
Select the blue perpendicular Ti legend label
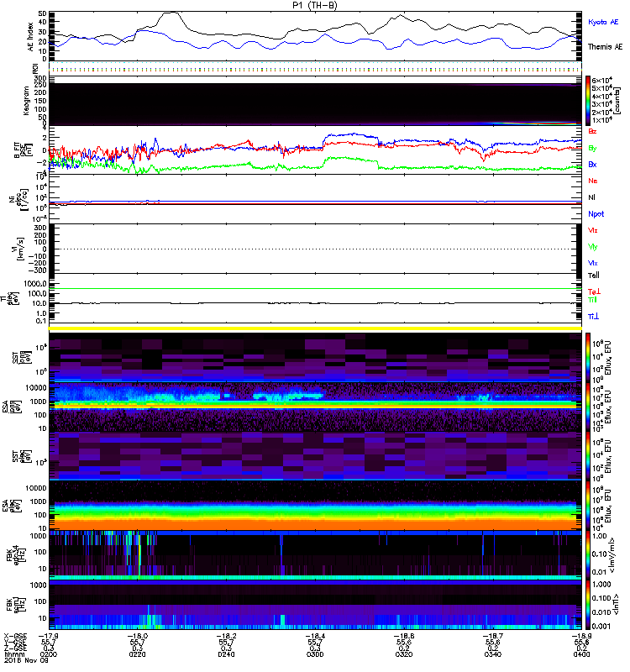coord(593,317)
